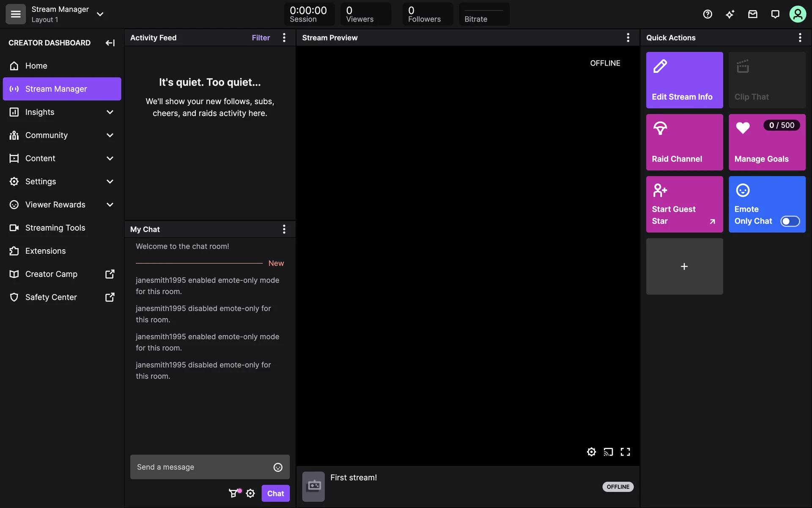Click the cast icon in Stream Preview
The width and height of the screenshot is (812, 508).
pos(608,452)
